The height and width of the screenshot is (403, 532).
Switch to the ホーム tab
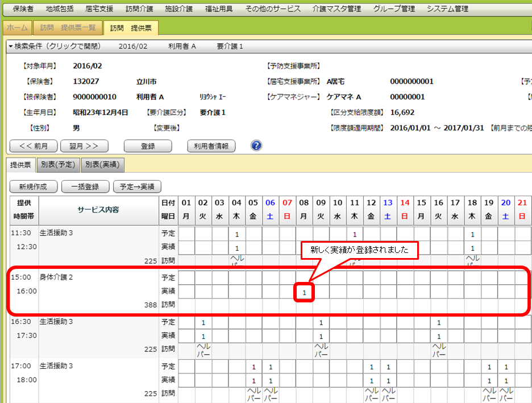[17, 28]
